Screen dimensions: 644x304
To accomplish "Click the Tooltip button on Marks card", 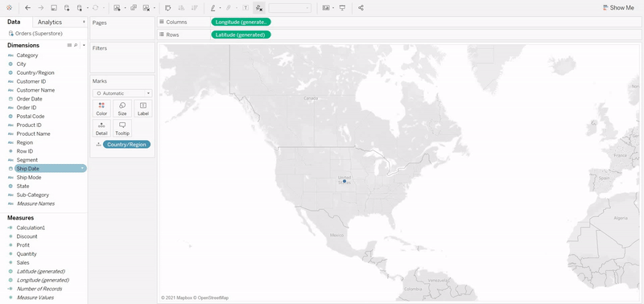I will coord(122,129).
